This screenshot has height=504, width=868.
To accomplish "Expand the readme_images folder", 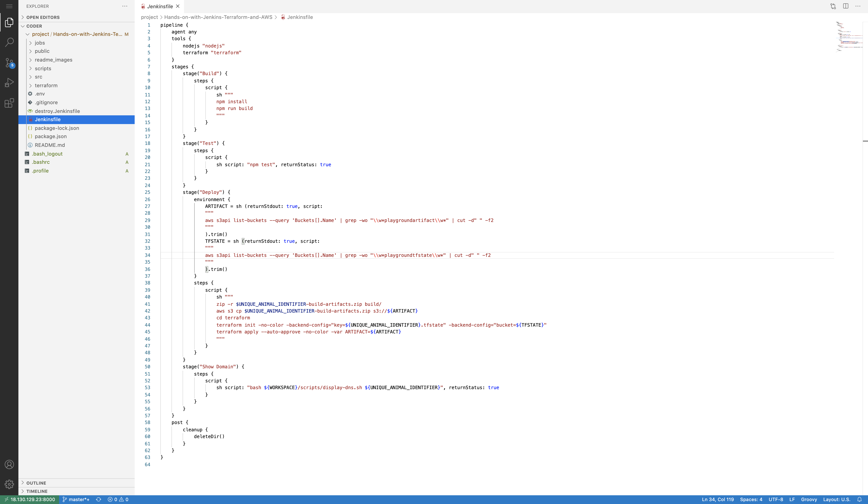I will tap(77, 60).
